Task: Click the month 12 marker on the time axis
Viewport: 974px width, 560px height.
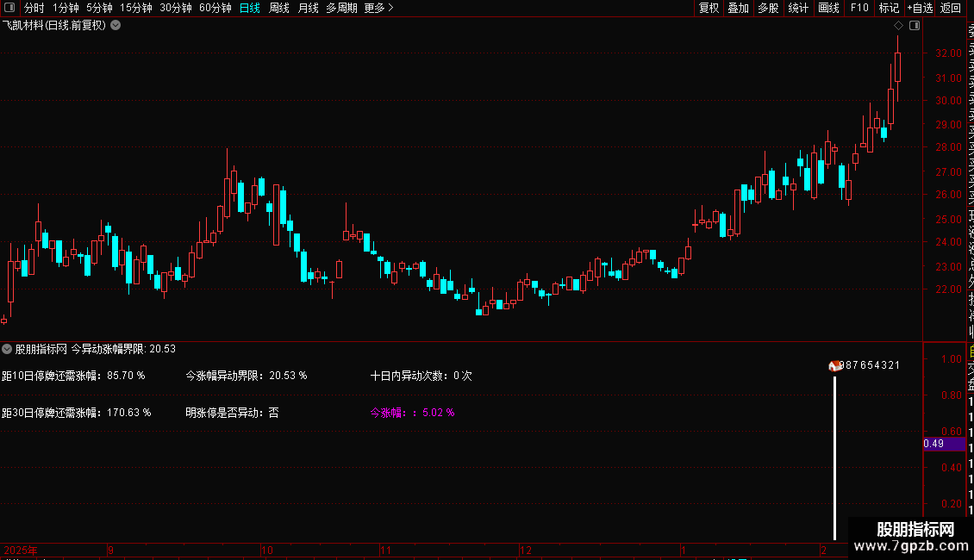Action: tap(526, 550)
